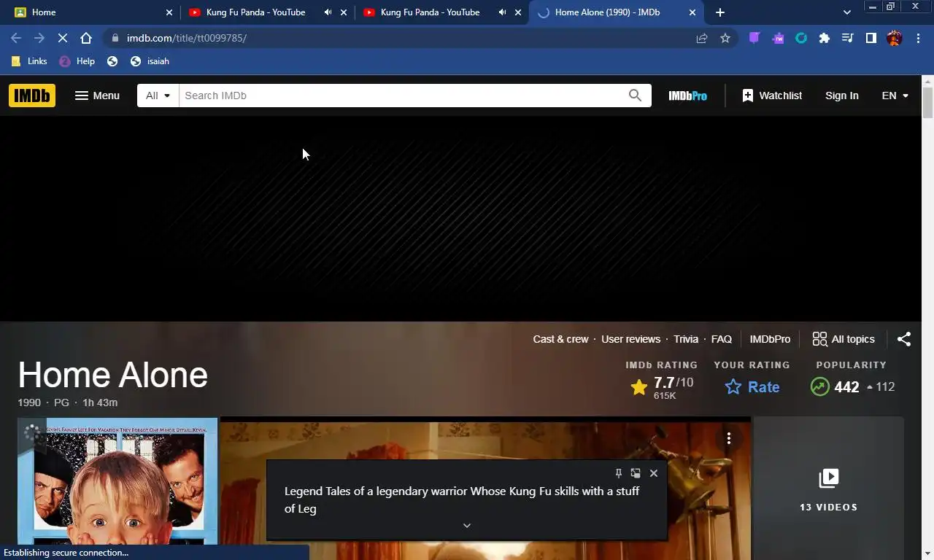Close the Home tab

coord(169,12)
